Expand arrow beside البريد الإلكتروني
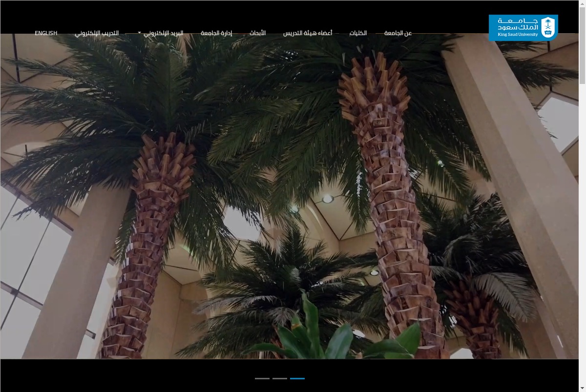586x392 pixels. 140,33
